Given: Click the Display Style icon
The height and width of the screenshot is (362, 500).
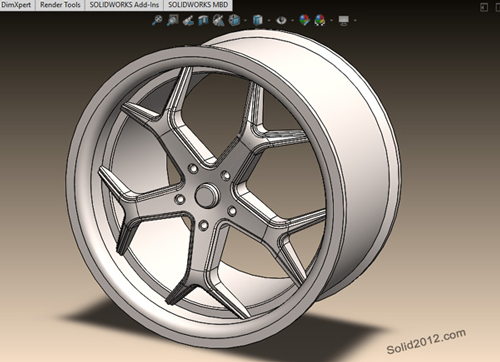Looking at the screenshot, I should (258, 21).
